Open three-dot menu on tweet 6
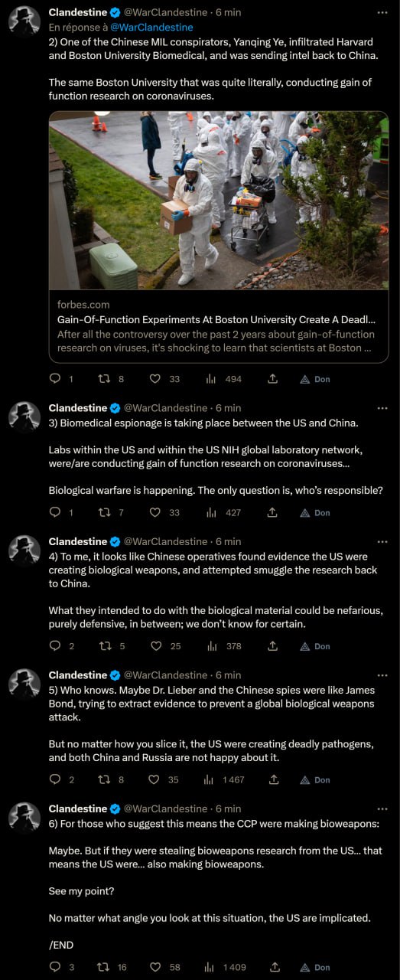 [382, 808]
